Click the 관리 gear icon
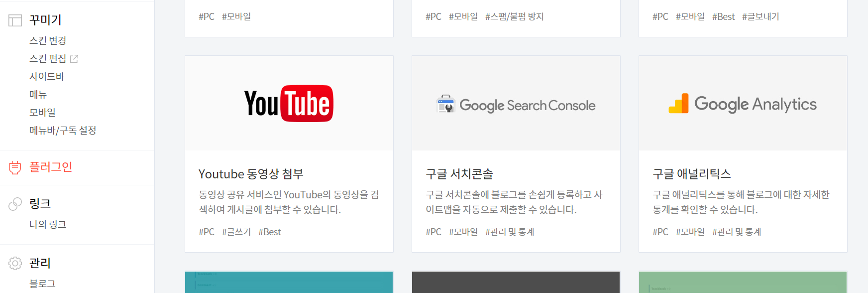 (15, 263)
